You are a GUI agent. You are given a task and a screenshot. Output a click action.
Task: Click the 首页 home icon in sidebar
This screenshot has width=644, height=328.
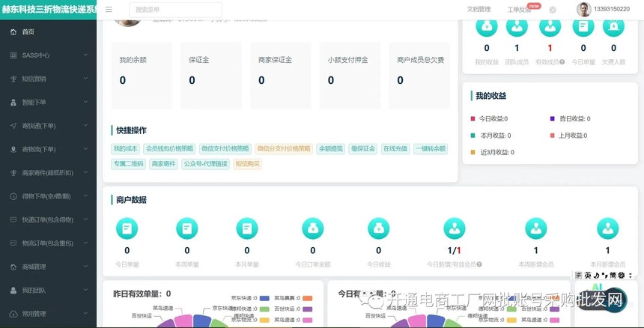tap(13, 31)
